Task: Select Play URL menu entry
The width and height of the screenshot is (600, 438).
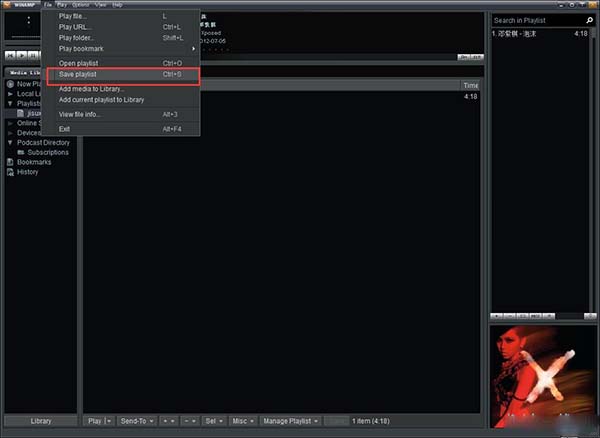Action: 74,27
